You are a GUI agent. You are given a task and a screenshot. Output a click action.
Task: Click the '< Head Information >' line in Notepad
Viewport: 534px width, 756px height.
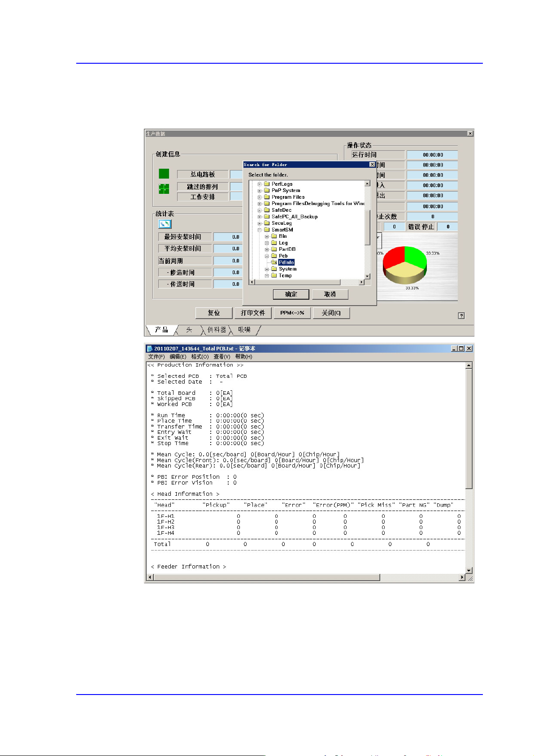185,494
